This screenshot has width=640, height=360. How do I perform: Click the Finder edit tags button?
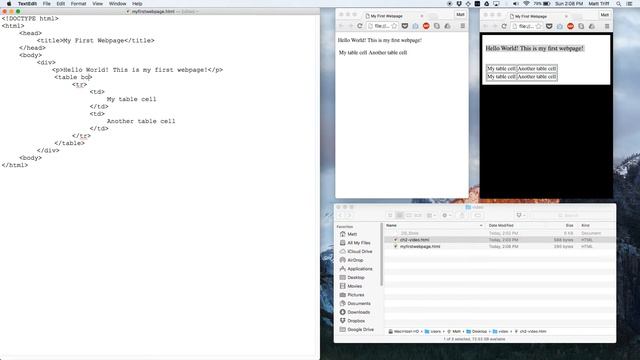[x=478, y=215]
